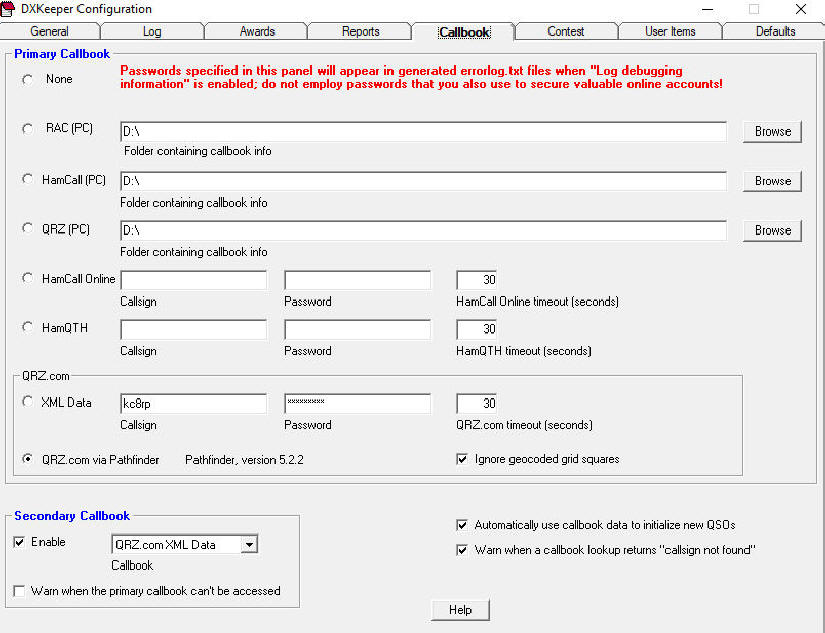The height and width of the screenshot is (633, 825).
Task: Minimize the DXKeeper Configuration window
Action: click(x=708, y=9)
